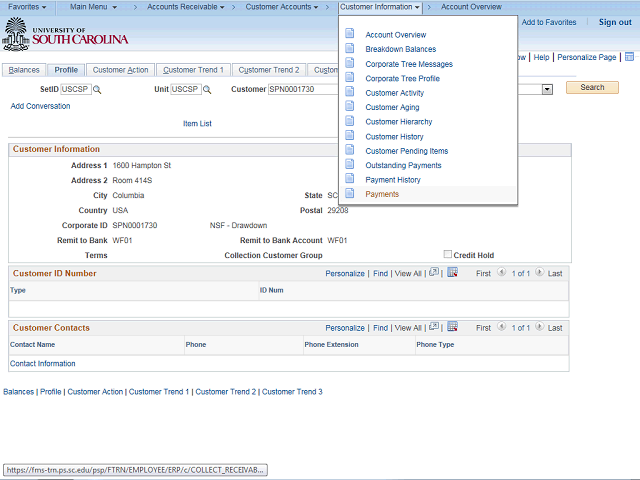Image resolution: width=640 pixels, height=480 pixels.
Task: Click Personalize in Customer ID Number grid
Action: coord(345,273)
